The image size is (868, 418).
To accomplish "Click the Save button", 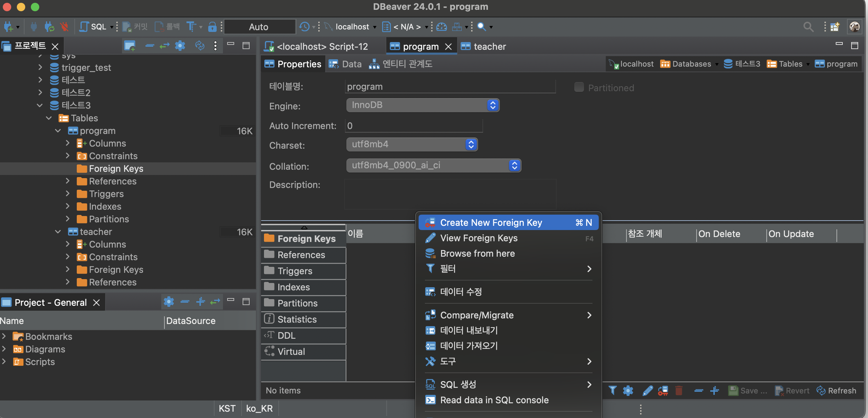I will pos(747,391).
